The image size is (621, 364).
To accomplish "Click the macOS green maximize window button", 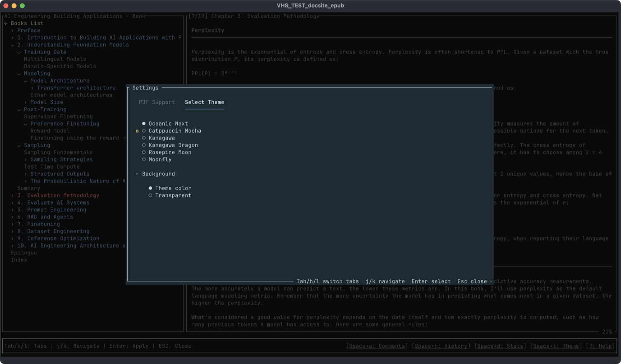I will coord(22,6).
